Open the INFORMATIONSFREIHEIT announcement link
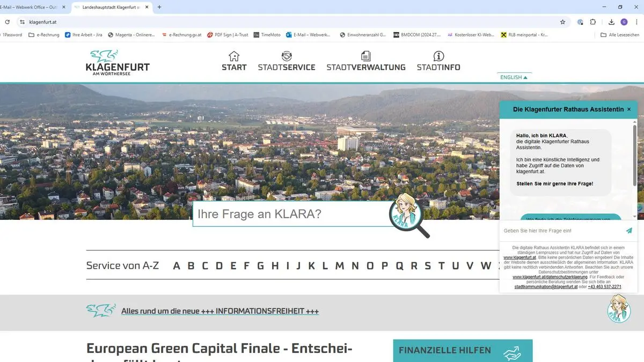 [x=220, y=311]
